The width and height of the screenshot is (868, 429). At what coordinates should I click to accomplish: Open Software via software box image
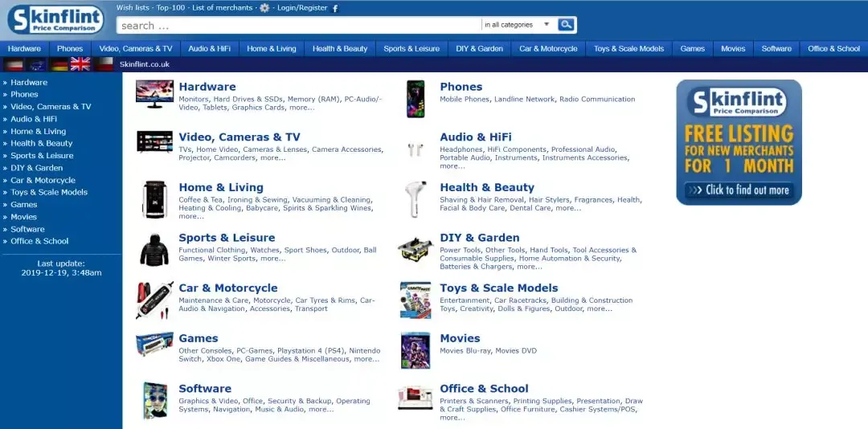pyautogui.click(x=154, y=400)
